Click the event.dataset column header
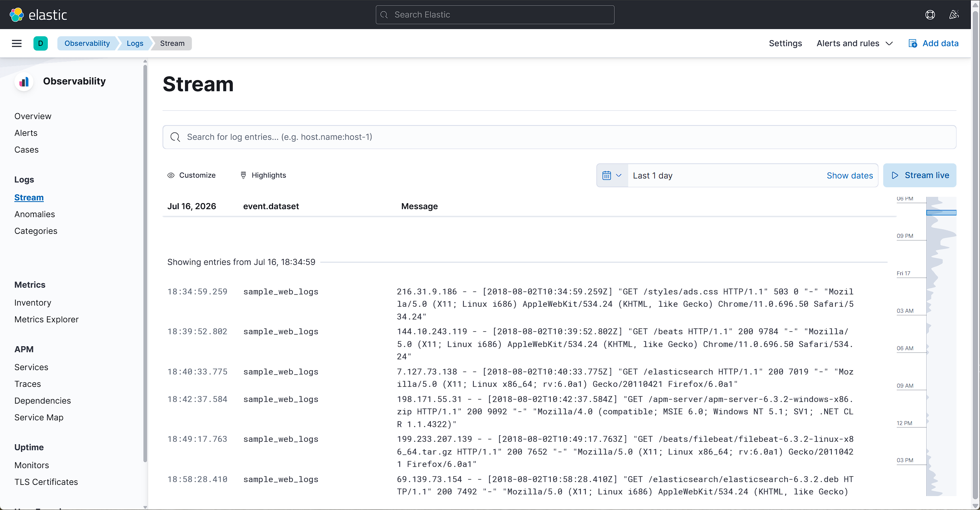 coord(271,206)
